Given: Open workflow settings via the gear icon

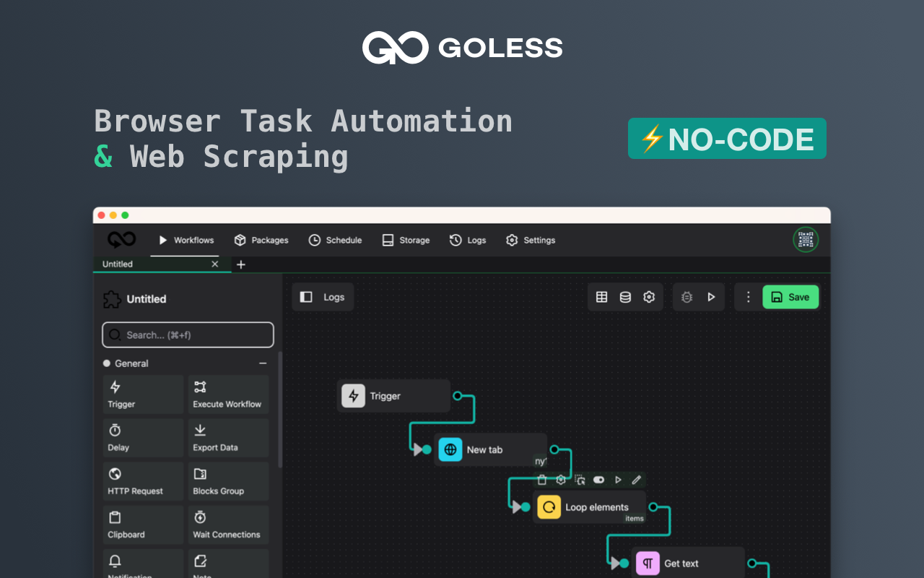Looking at the screenshot, I should click(x=648, y=296).
